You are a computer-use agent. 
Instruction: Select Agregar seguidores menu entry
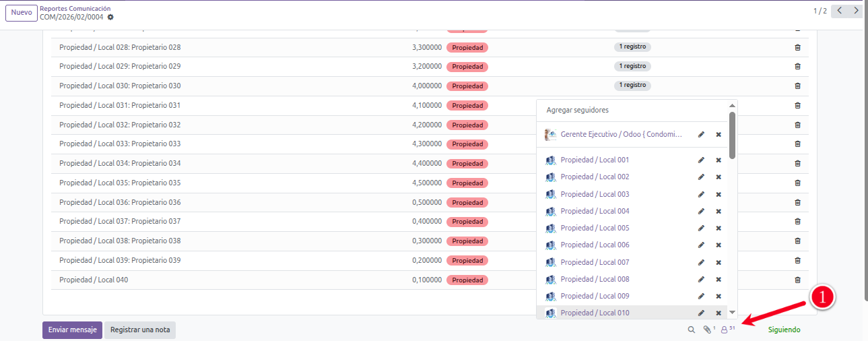coord(577,110)
